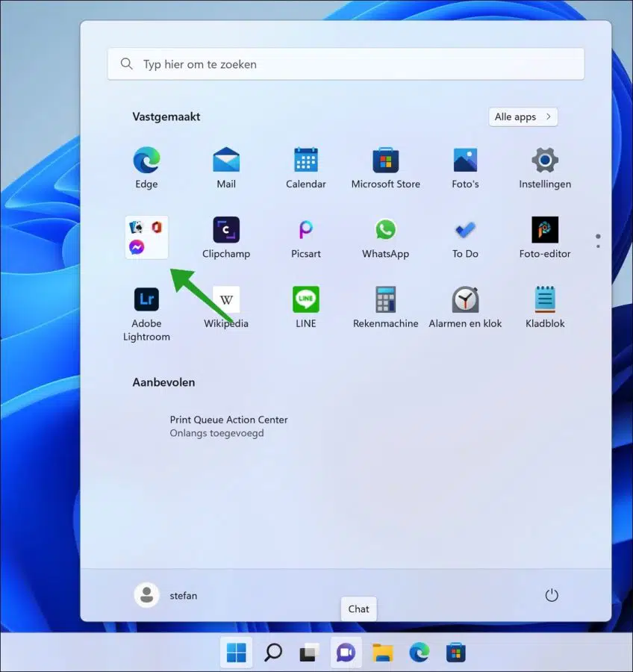This screenshot has width=633, height=672.
Task: Launch Clipchamp video editor
Action: [x=226, y=237]
